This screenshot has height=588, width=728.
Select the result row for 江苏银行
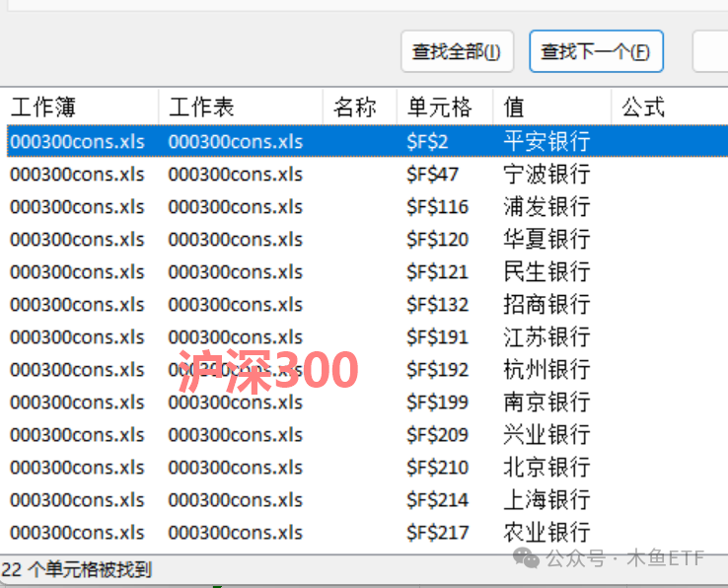367,336
